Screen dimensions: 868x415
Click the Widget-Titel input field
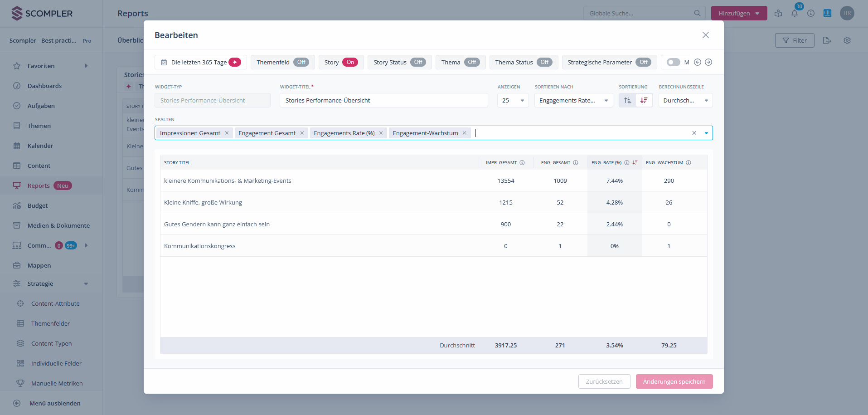383,100
